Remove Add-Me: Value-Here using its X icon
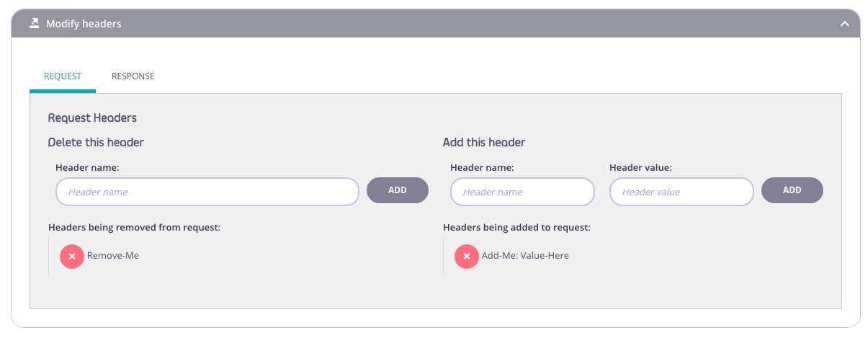The image size is (868, 338). click(467, 256)
